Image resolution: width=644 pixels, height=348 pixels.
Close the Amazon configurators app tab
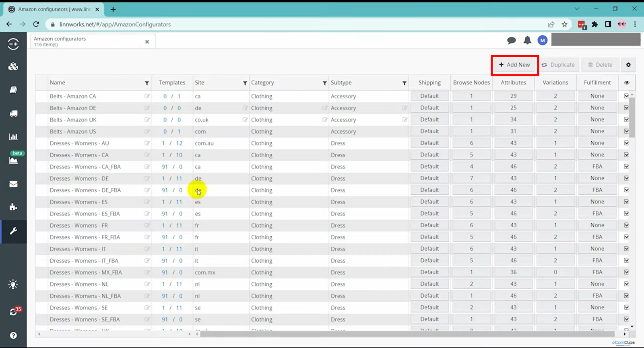click(x=147, y=41)
